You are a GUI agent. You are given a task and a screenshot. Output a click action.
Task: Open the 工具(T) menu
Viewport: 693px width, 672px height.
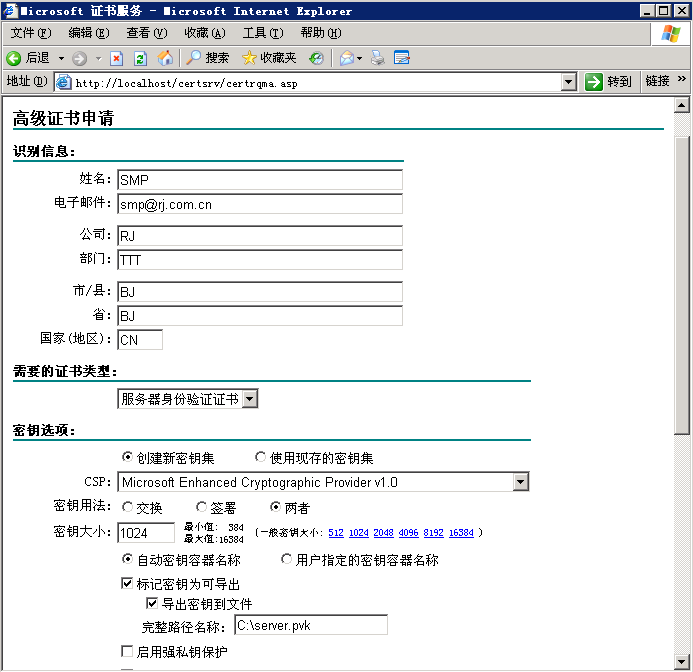(x=263, y=33)
